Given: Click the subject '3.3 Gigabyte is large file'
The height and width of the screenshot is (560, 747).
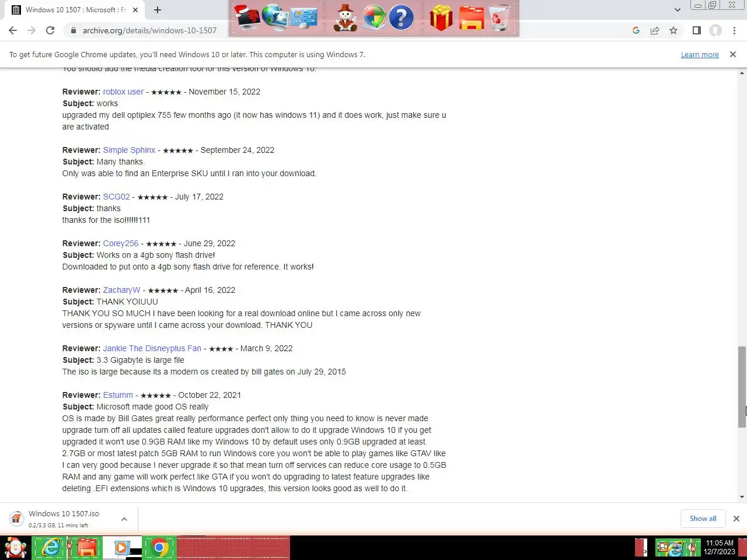Looking at the screenshot, I should [140, 360].
